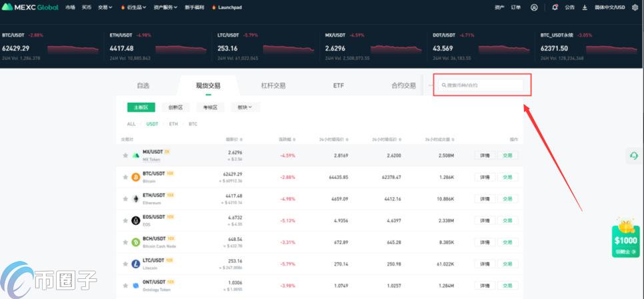Open 买币 in the top navigation
The image size is (644, 299).
tap(86, 7)
